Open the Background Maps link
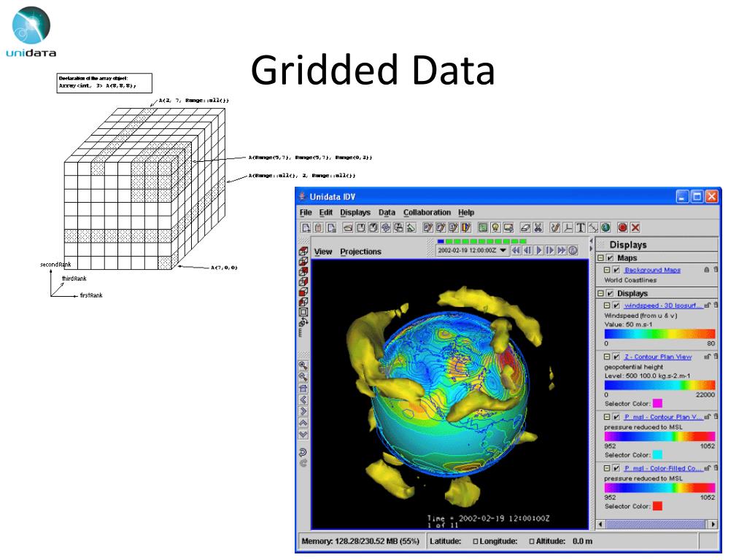 [x=652, y=270]
